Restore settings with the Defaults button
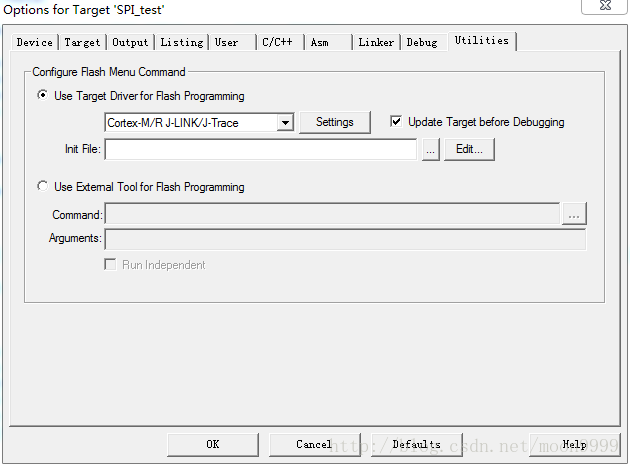Screen dimensions: 630x466 coord(417,444)
